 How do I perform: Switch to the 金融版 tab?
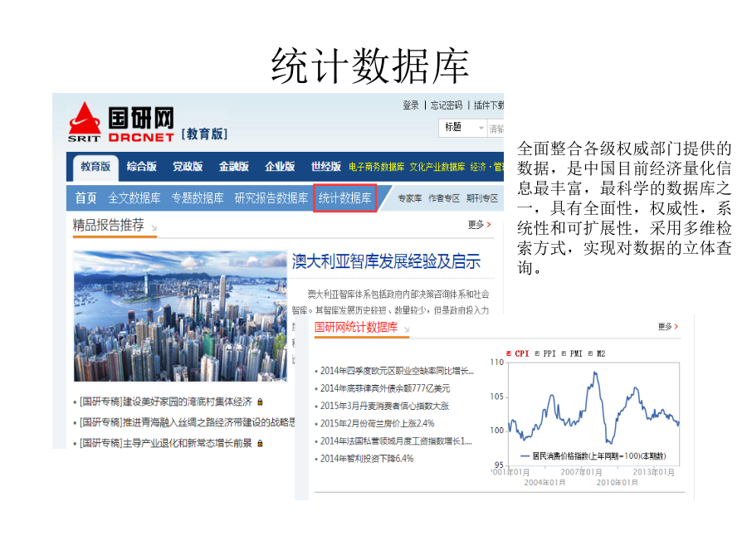pyautogui.click(x=234, y=167)
